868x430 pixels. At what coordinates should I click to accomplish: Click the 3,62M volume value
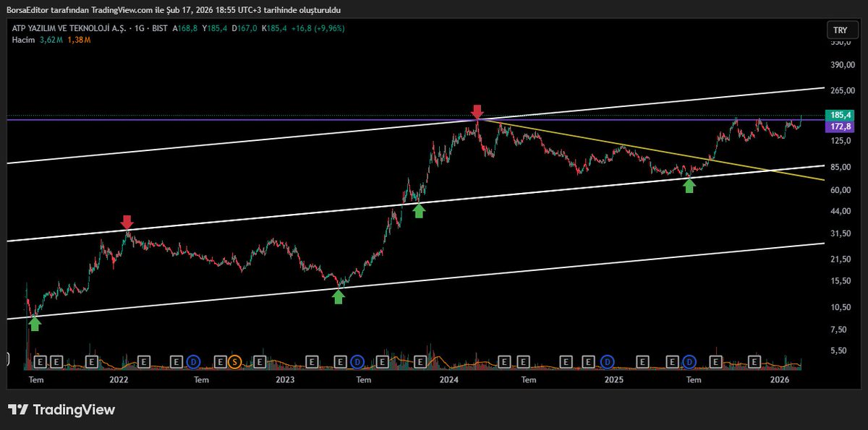click(x=53, y=39)
